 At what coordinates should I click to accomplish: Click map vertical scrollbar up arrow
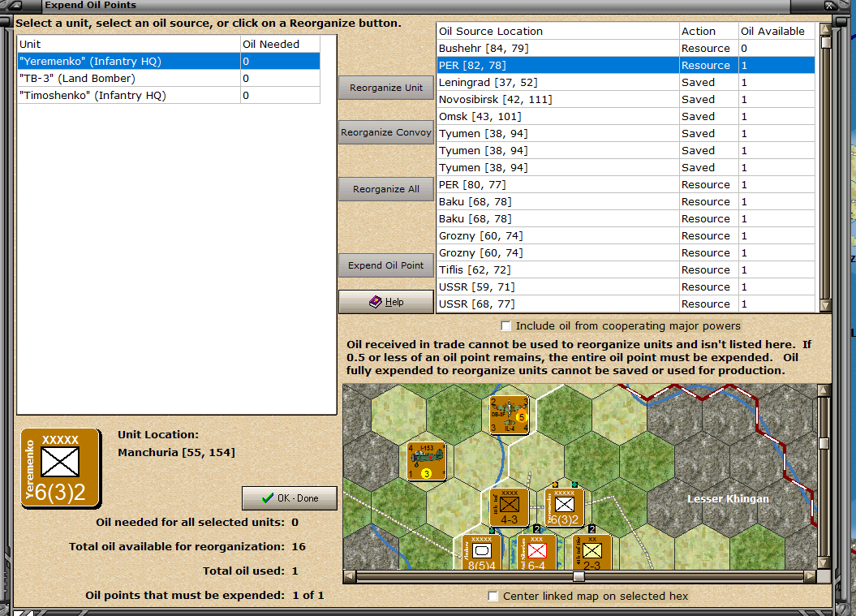(824, 390)
